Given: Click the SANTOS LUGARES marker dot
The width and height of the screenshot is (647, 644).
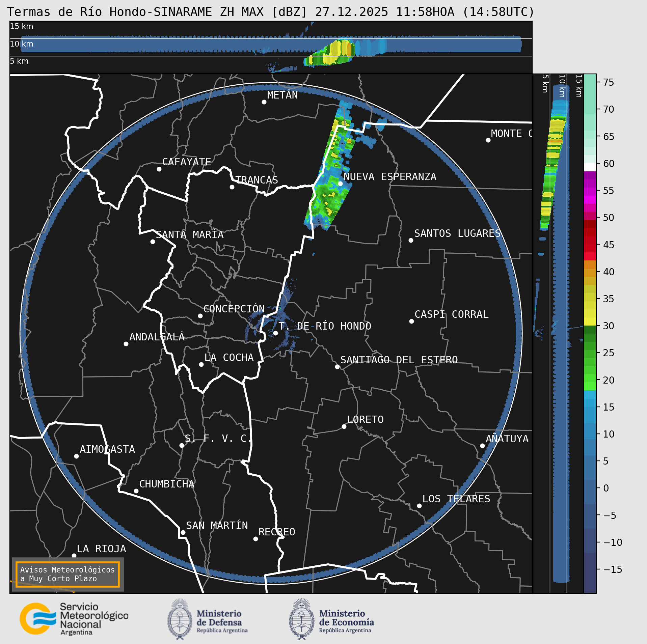Looking at the screenshot, I should 411,240.
